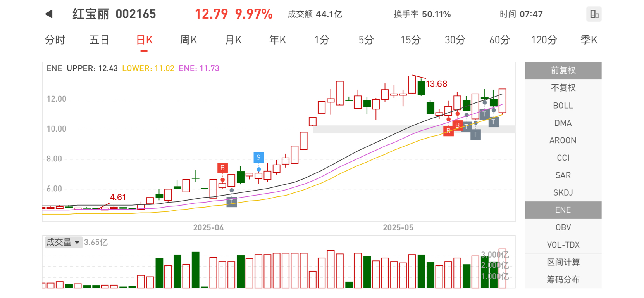The width and height of the screenshot is (644, 298).
Task: Choose the AROON indicator
Action: [x=563, y=140]
